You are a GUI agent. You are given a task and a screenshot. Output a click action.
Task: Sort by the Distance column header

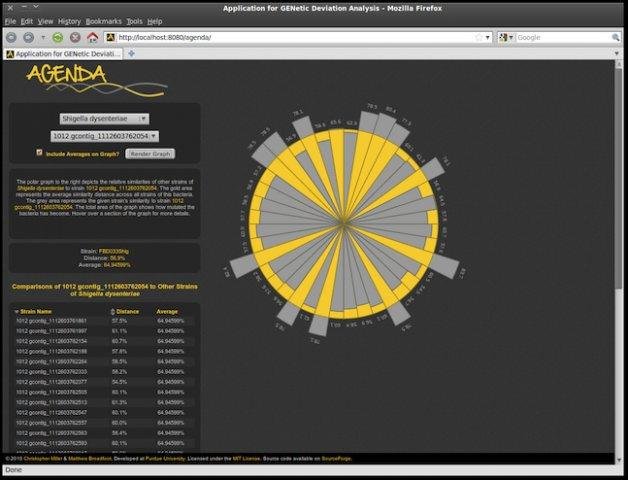tap(127, 311)
